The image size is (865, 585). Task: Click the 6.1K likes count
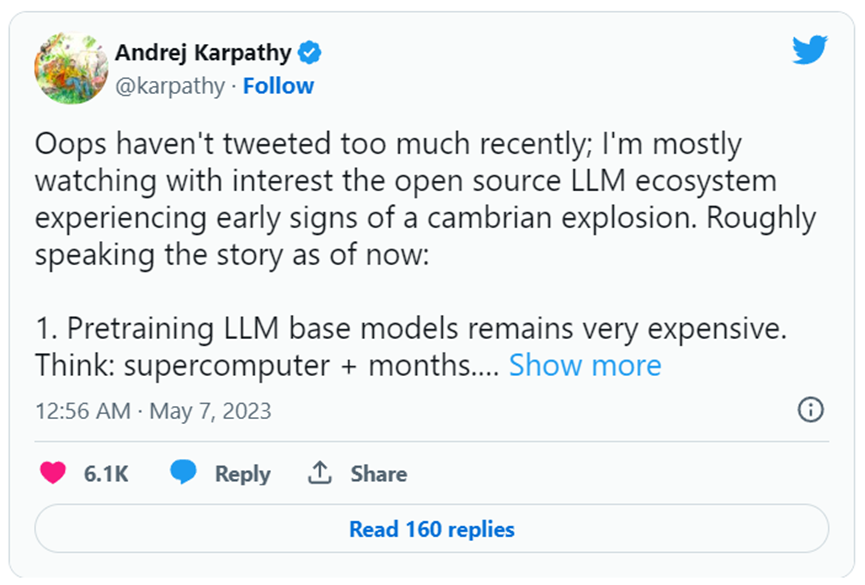tap(106, 474)
